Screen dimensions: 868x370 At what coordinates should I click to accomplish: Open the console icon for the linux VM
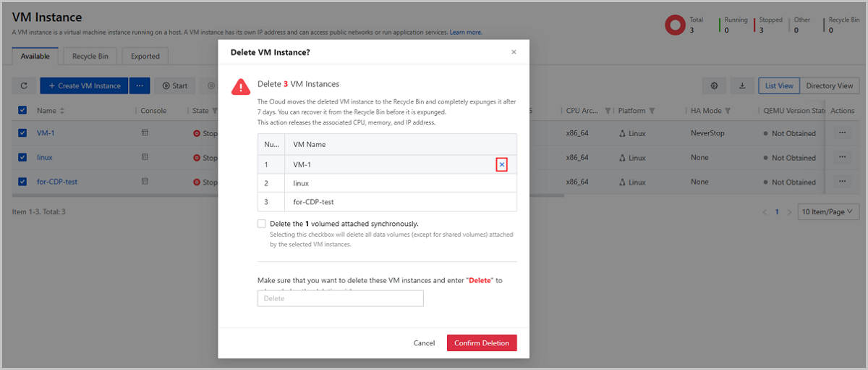(x=145, y=157)
